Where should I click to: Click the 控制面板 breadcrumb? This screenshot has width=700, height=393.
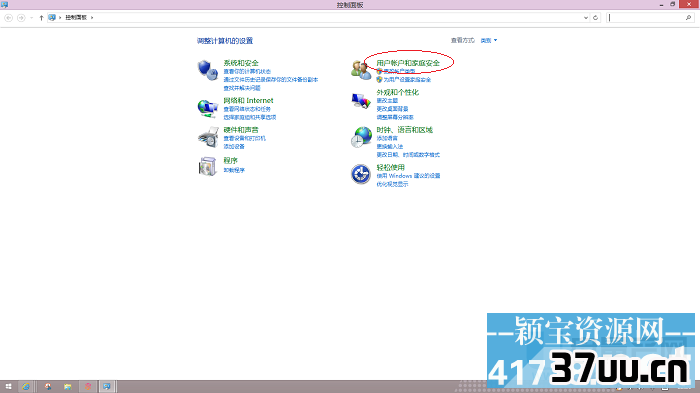click(x=76, y=17)
